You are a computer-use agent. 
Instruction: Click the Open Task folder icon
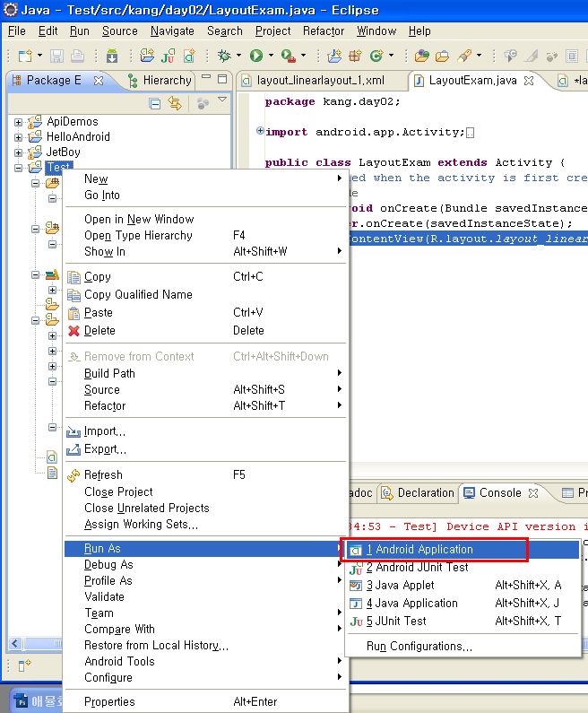tap(442, 56)
